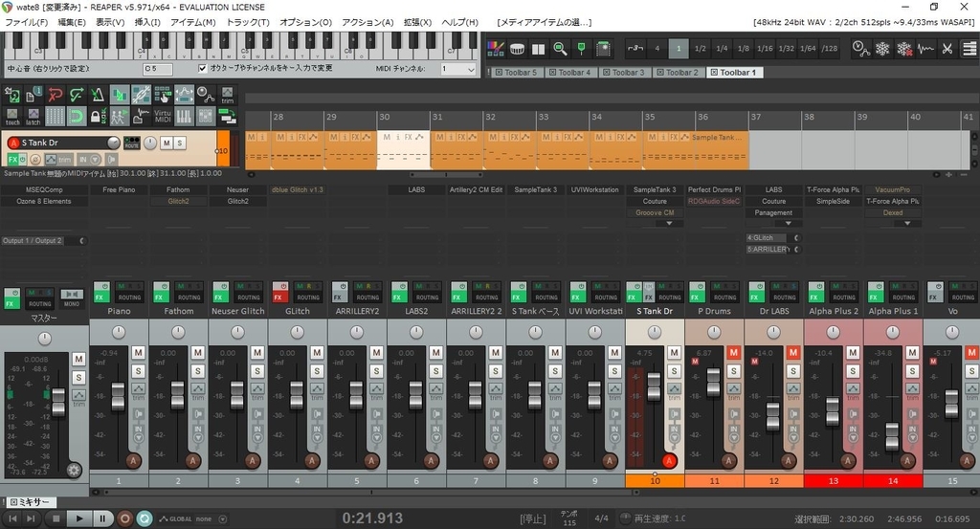Open the 編集(E) menu
This screenshot has height=529, width=980.
click(x=71, y=22)
